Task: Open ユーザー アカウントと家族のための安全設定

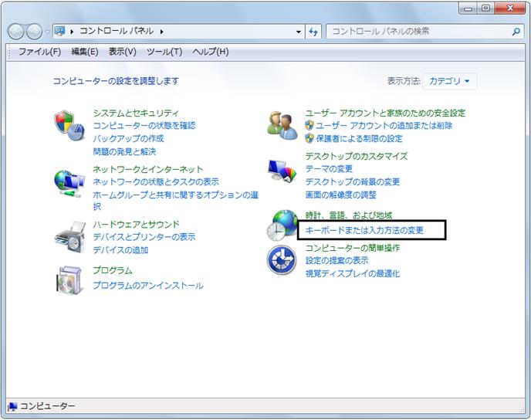Action: (385, 113)
